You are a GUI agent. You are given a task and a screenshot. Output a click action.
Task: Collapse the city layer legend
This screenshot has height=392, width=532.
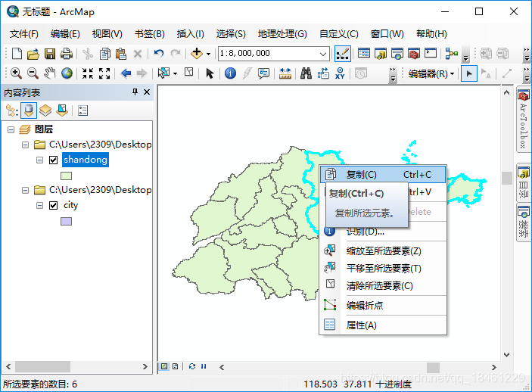pyautogui.click(x=39, y=205)
